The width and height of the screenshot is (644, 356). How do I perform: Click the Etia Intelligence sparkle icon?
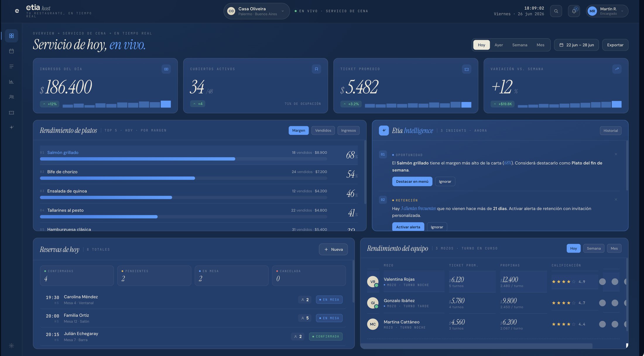[x=384, y=130]
